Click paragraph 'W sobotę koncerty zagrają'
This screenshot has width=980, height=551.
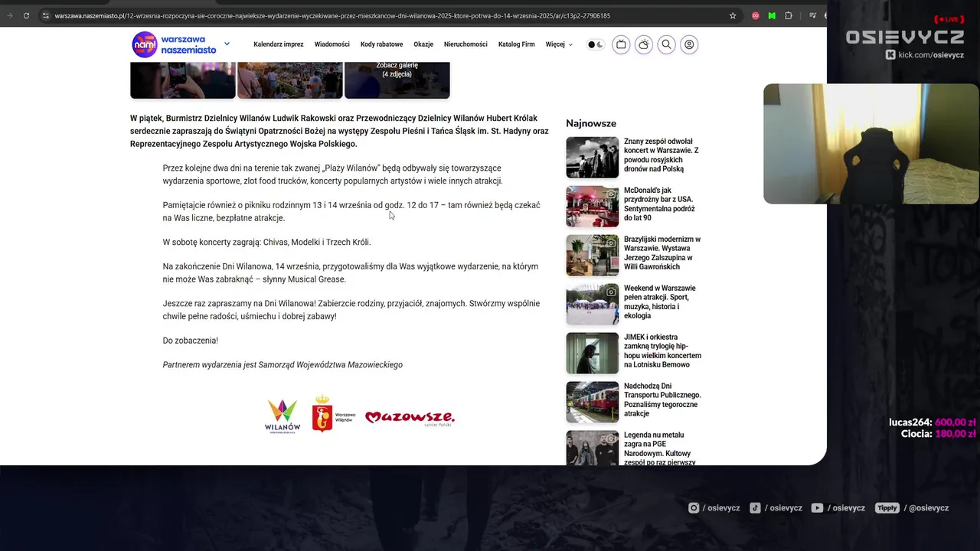coord(266,243)
